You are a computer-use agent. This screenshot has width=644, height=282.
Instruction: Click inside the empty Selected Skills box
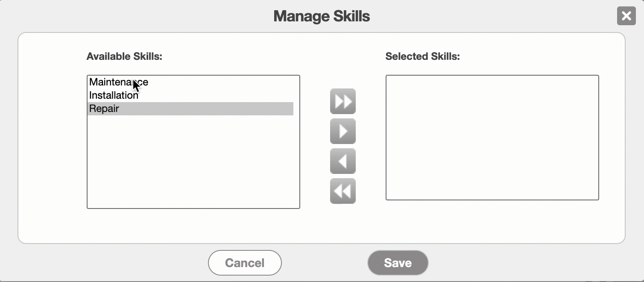point(492,137)
